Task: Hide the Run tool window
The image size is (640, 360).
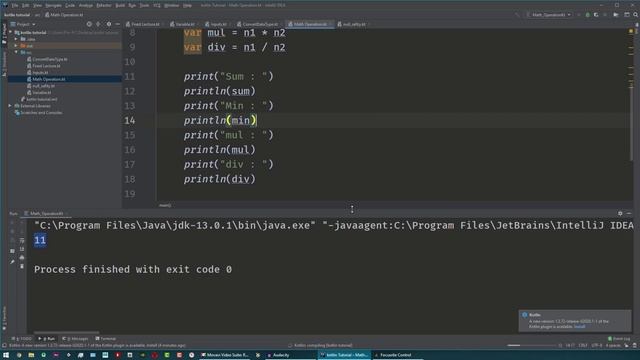Action: 629,213
